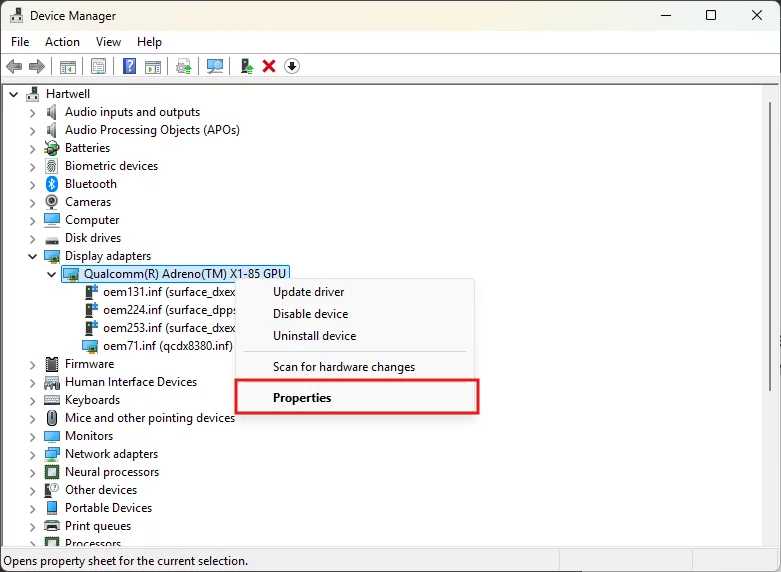Click the Update device driver toolbar icon
The image size is (781, 572).
[x=246, y=66]
